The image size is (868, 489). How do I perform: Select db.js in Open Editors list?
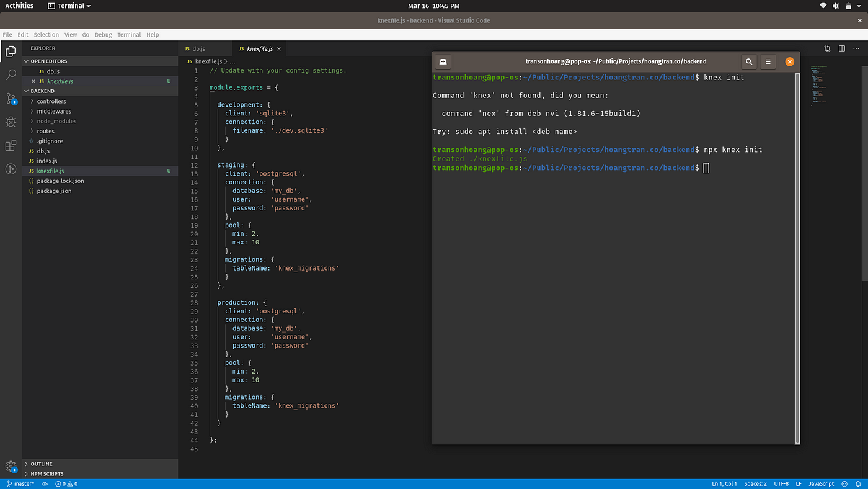click(100, 71)
